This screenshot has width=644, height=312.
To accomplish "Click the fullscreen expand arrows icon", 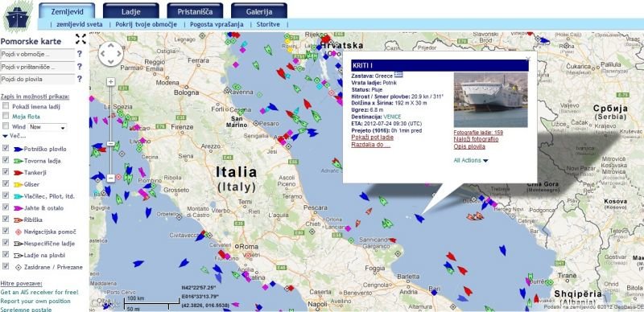I will [x=81, y=39].
